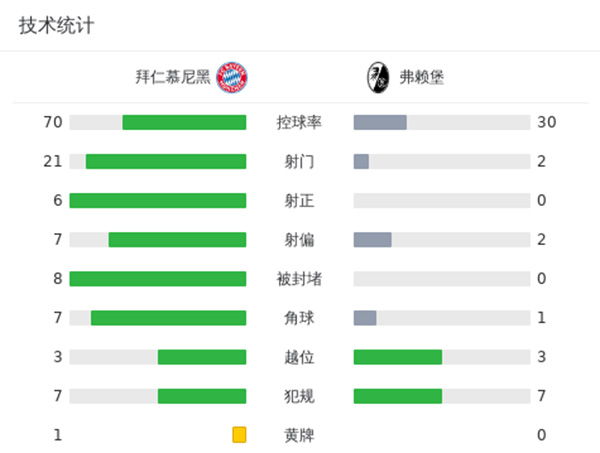
Task: Click Bayern's full green 射正 bar
Action: tap(158, 200)
